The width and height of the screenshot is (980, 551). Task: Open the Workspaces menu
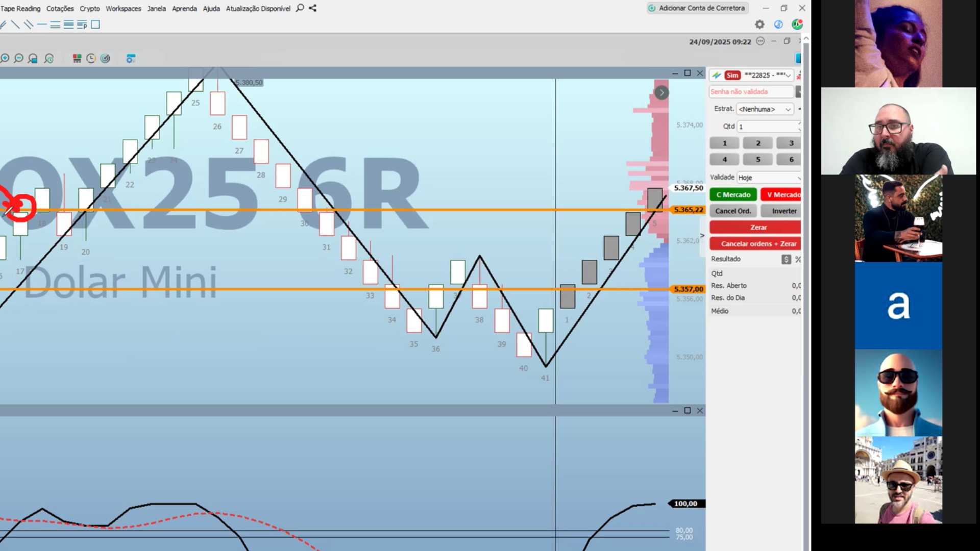[123, 9]
